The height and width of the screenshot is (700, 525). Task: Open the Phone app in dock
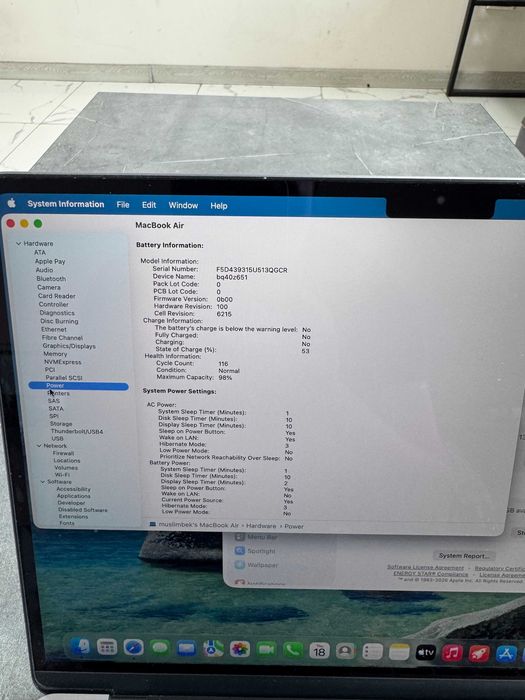pyautogui.click(x=293, y=650)
